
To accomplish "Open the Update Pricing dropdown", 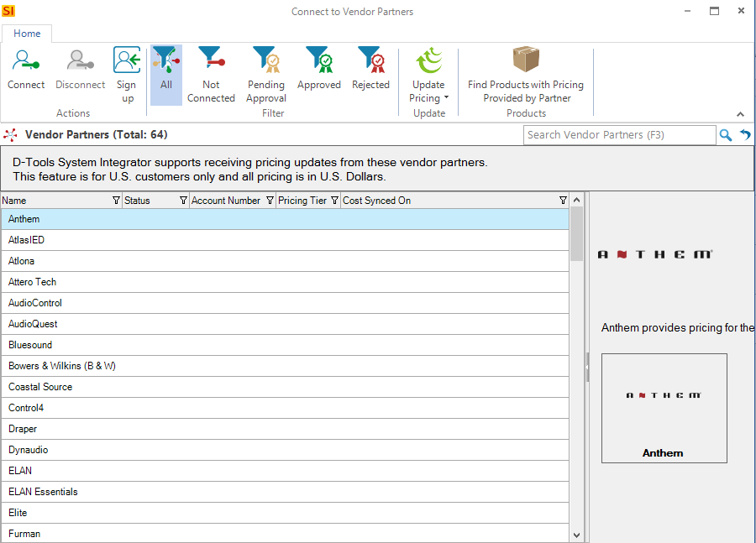I will (x=428, y=75).
